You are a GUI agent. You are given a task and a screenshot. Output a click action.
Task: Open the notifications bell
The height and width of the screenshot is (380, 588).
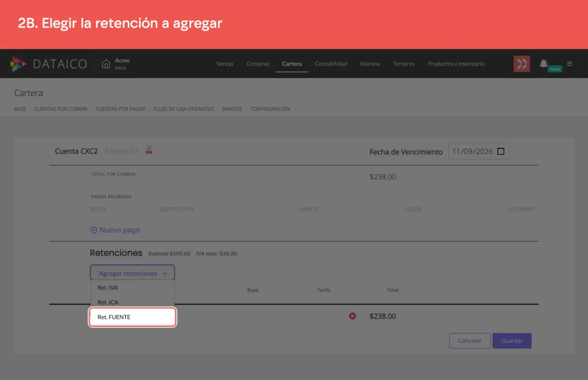[543, 63]
